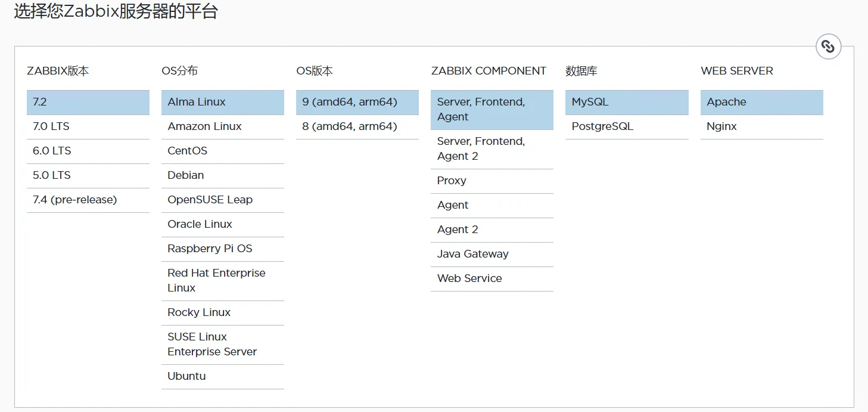Select Debian distribution

pyautogui.click(x=223, y=175)
